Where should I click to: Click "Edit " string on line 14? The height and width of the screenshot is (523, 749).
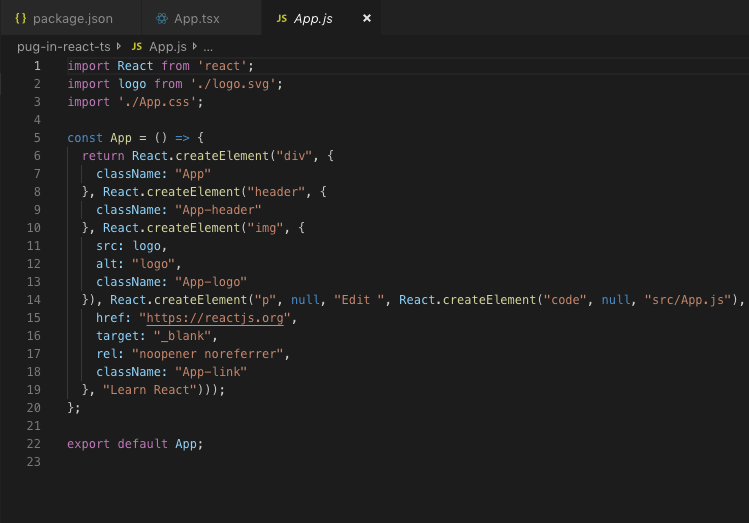pos(359,300)
